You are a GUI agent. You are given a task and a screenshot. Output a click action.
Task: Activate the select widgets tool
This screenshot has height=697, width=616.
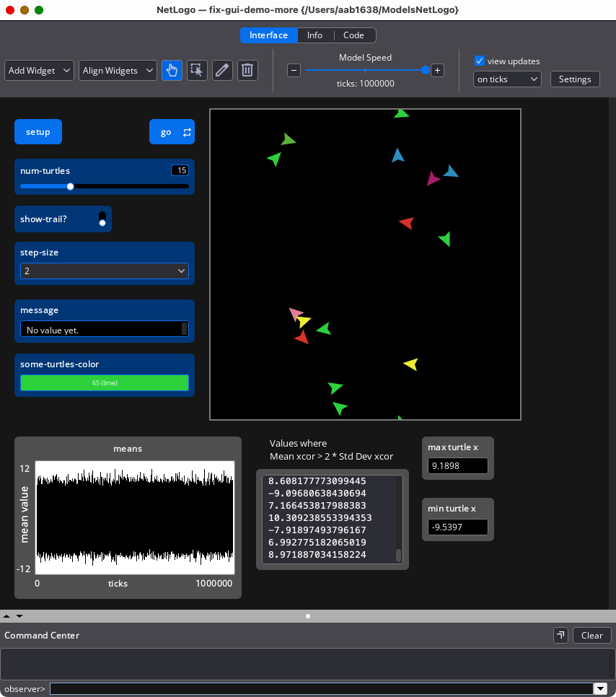(197, 70)
